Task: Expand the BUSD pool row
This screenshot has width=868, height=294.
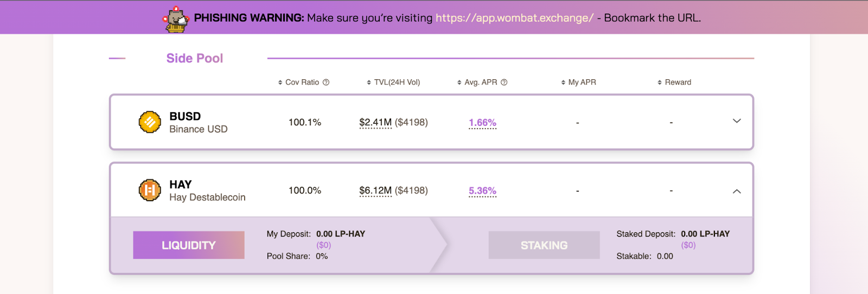Action: [x=737, y=121]
